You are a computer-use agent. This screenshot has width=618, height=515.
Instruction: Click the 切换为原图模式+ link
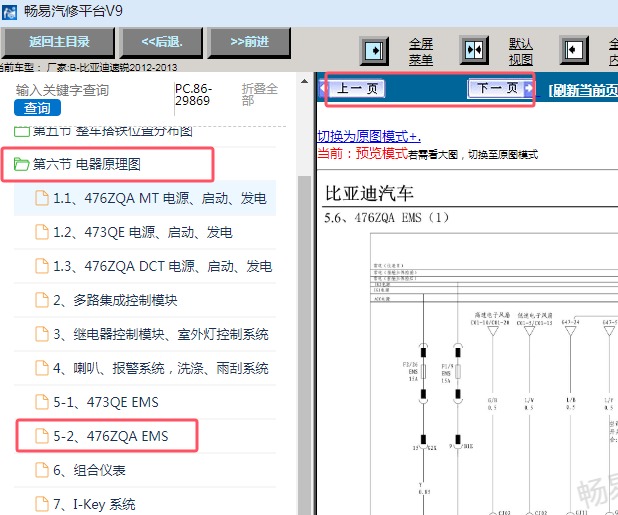click(369, 136)
